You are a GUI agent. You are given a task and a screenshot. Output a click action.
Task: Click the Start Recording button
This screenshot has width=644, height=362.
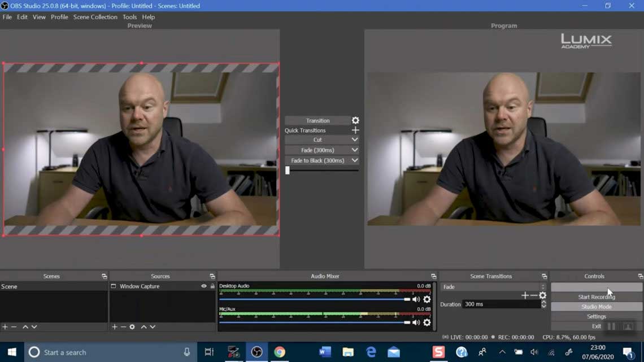click(596, 297)
